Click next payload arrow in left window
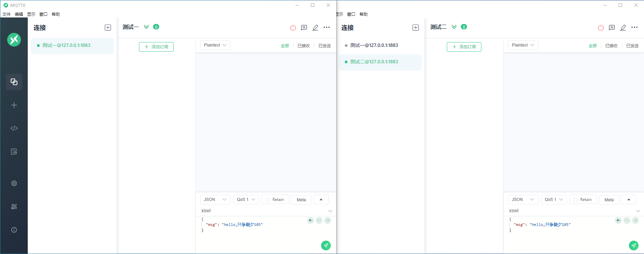This screenshot has width=644, height=254. (328, 220)
